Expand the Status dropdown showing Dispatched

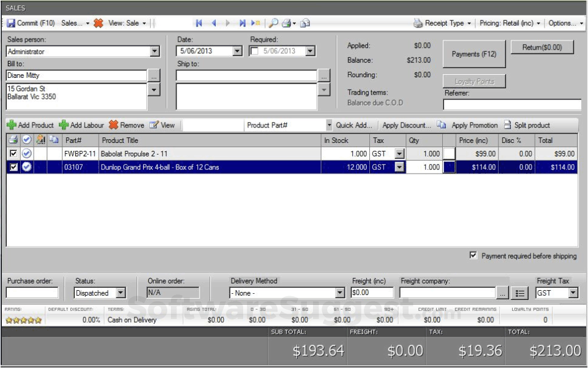point(121,293)
